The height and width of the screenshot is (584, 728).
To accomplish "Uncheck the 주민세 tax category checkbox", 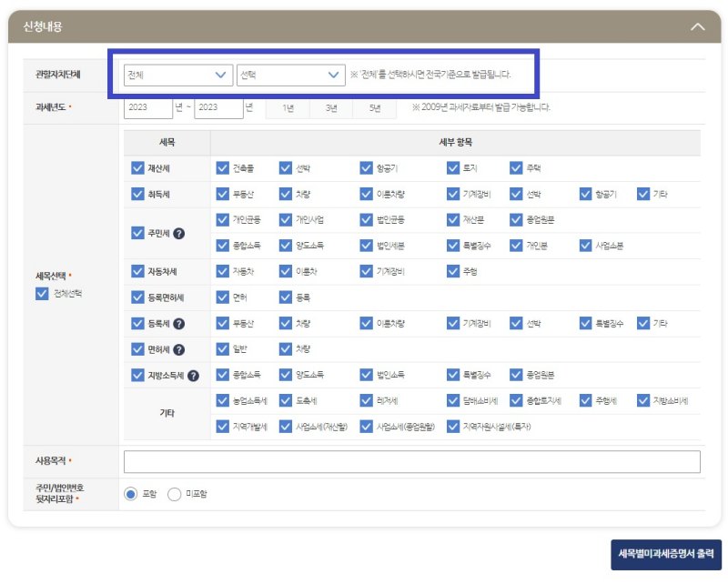I will [x=137, y=233].
